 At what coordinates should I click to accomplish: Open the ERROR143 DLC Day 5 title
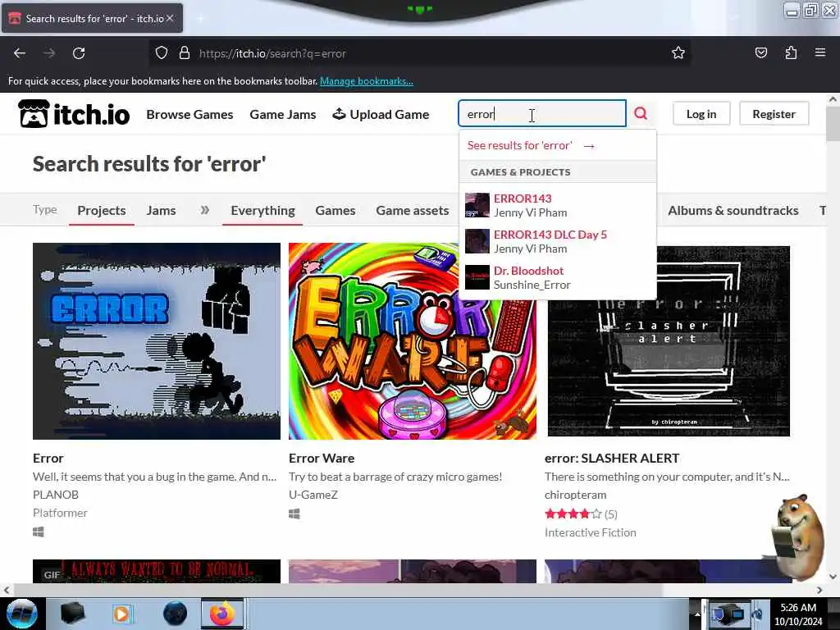(x=550, y=235)
